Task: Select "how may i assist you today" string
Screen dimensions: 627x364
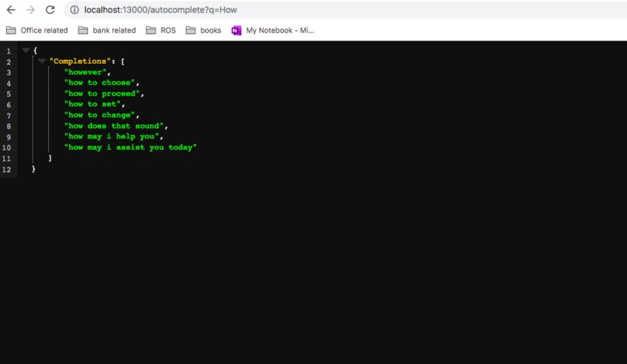Action: pyautogui.click(x=131, y=147)
